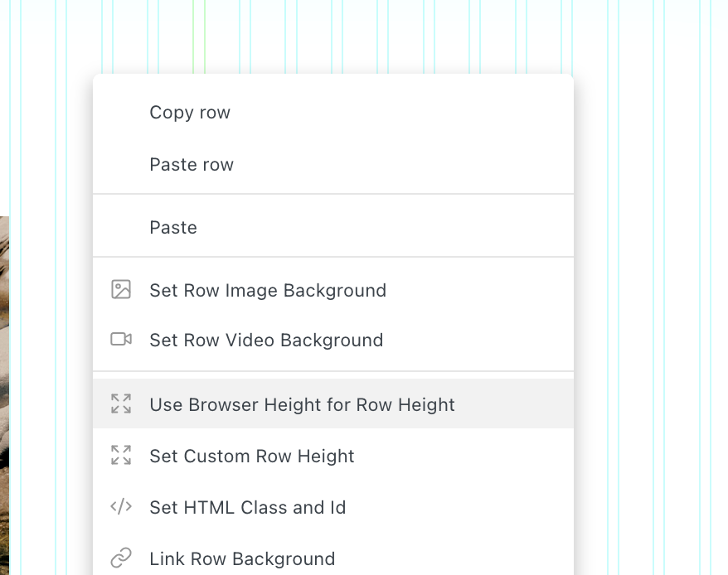Click the code brackets icon for HTML Class and Id
Image resolution: width=728 pixels, height=575 pixels.
[121, 507]
